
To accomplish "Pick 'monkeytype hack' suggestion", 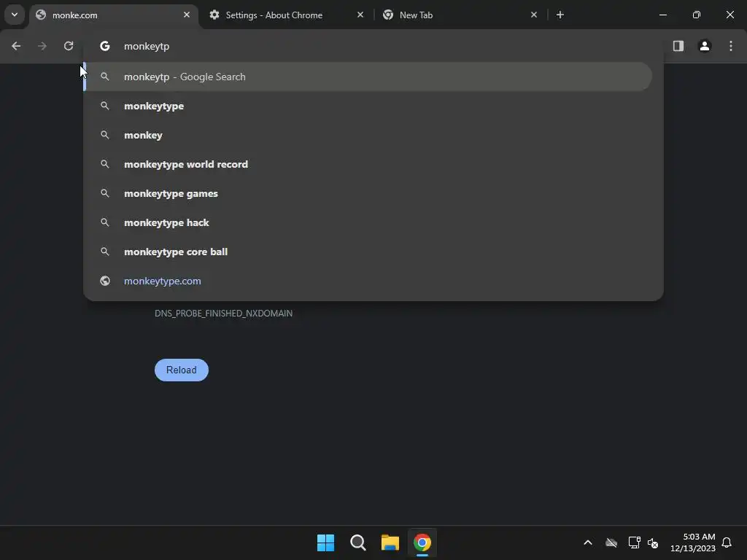I will [x=368, y=222].
